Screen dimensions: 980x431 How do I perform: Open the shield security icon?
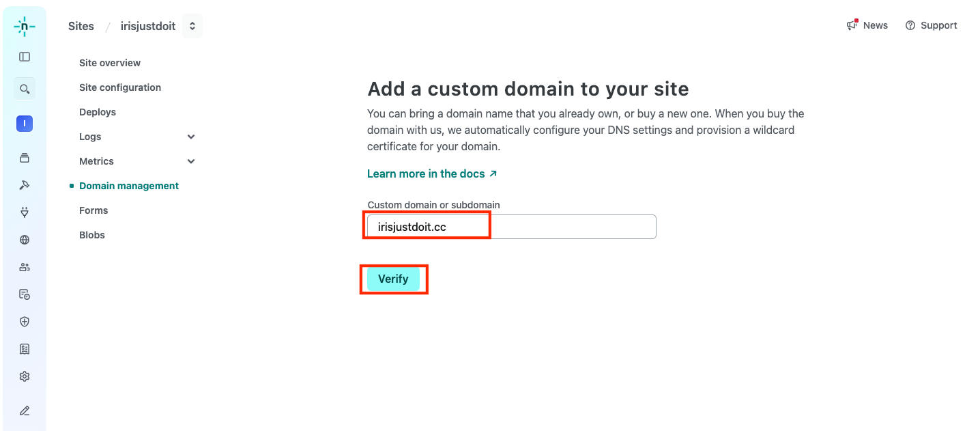(25, 322)
